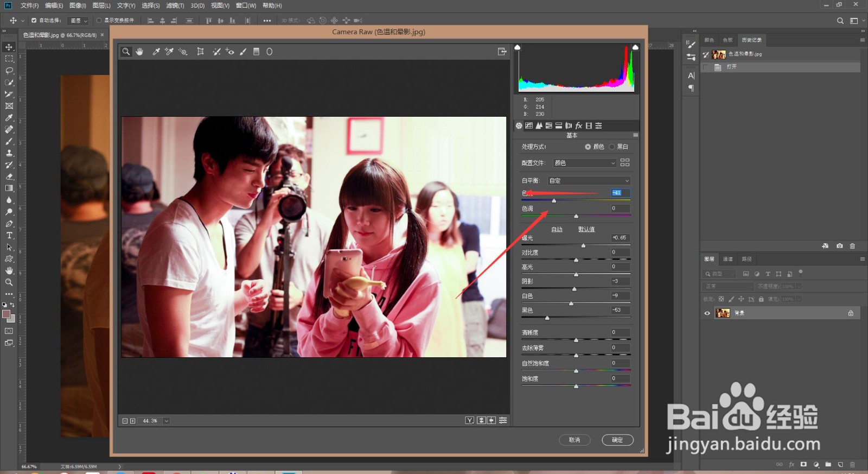The height and width of the screenshot is (474, 868).
Task: Select the Color Sampler tool
Action: (x=169, y=52)
